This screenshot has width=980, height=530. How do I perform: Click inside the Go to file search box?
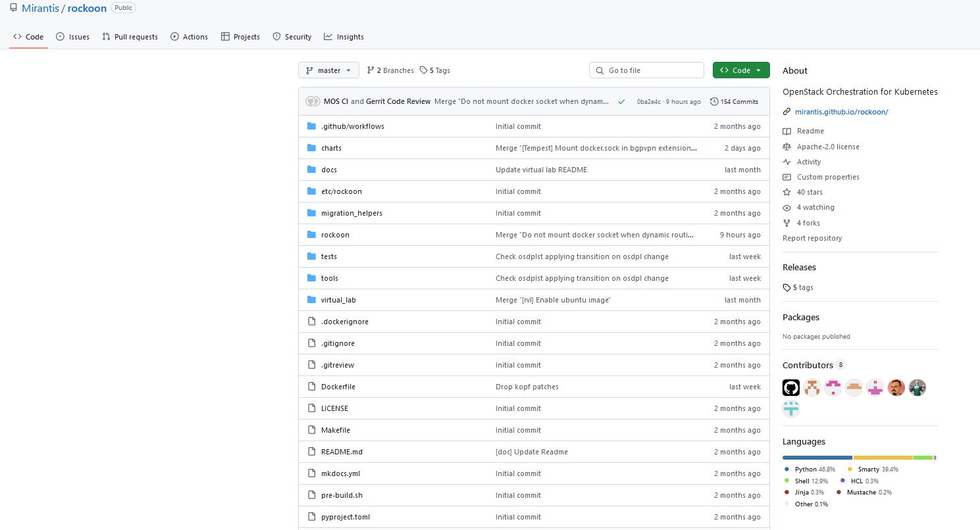click(646, 70)
